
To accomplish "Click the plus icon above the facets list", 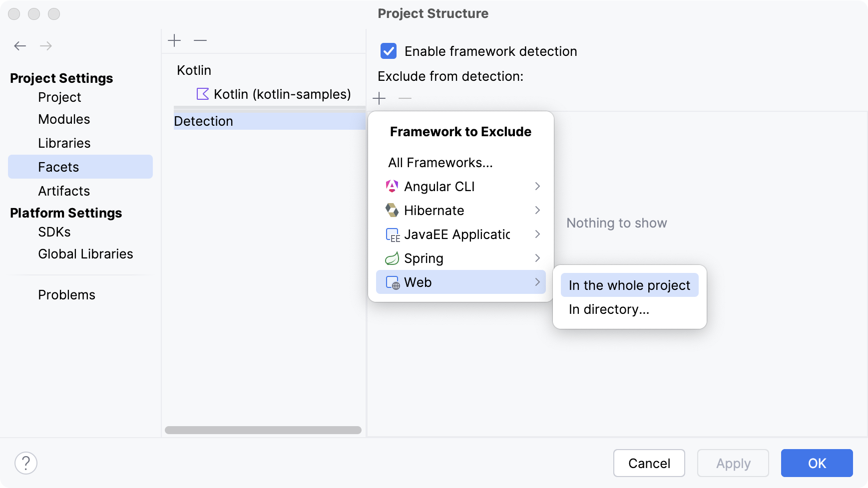I will [x=175, y=40].
